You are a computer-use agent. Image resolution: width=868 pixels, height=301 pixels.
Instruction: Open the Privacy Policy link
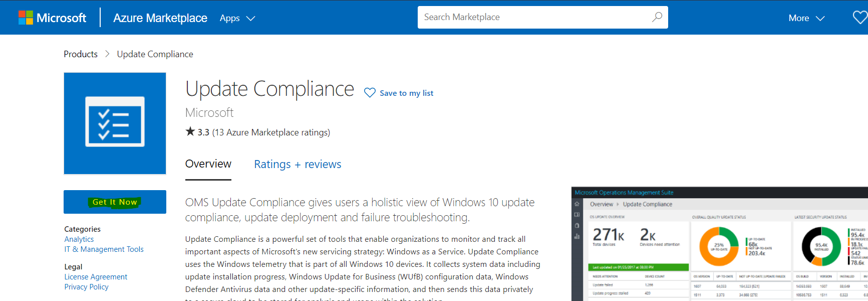pyautogui.click(x=86, y=287)
